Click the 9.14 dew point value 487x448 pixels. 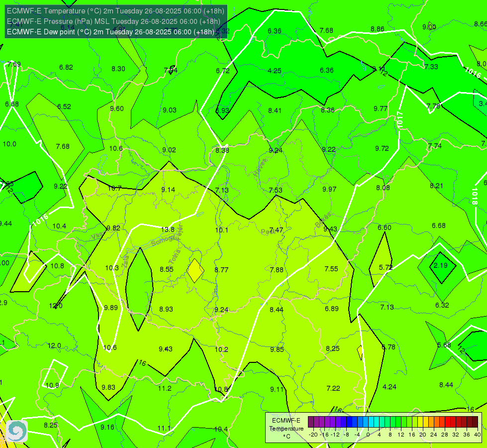[168, 190]
